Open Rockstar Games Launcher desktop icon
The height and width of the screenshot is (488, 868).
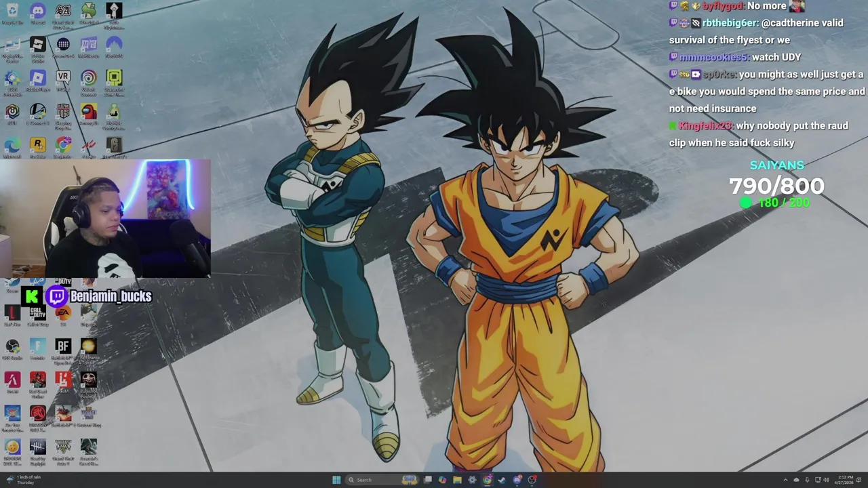click(37, 148)
